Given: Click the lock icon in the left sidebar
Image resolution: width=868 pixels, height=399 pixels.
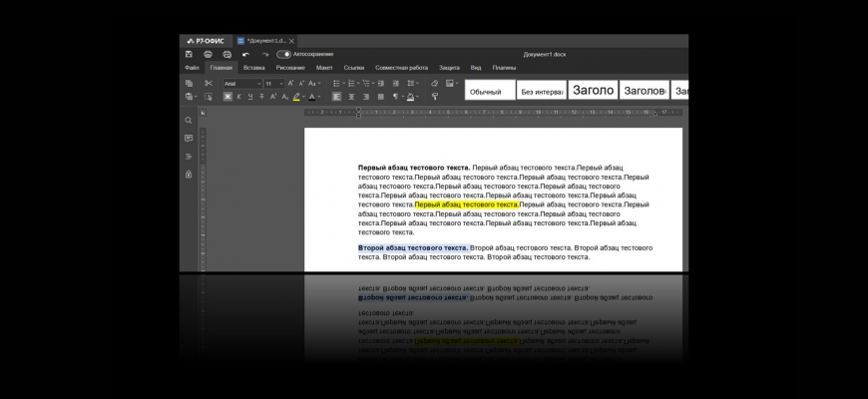Looking at the screenshot, I should pyautogui.click(x=189, y=175).
